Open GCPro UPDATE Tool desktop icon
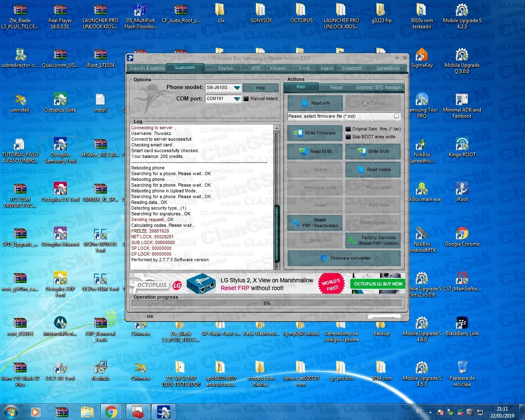The height and width of the screenshot is (420, 525). 100,239
